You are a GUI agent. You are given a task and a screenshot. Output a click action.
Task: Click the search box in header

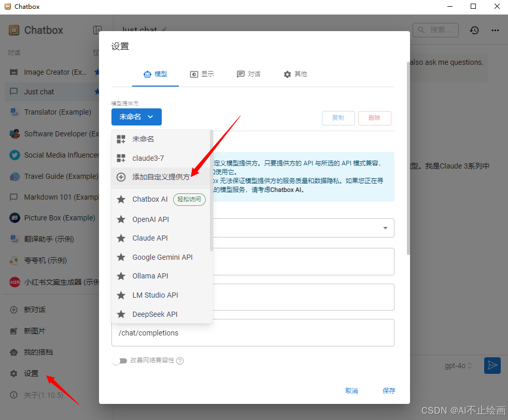435,30
